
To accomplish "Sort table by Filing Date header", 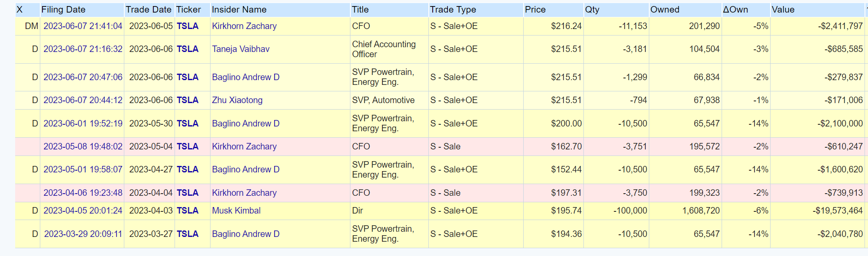I will tap(63, 10).
